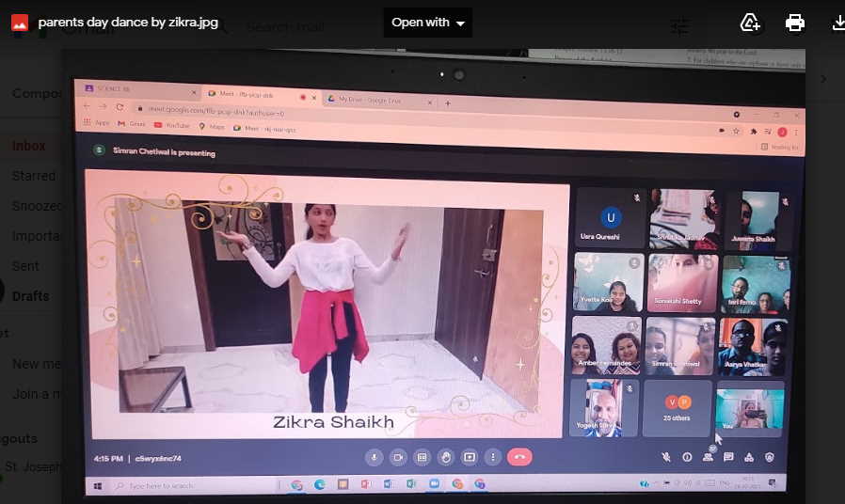Open the Meet three-dot more options
845x504 pixels.
pyautogui.click(x=492, y=457)
